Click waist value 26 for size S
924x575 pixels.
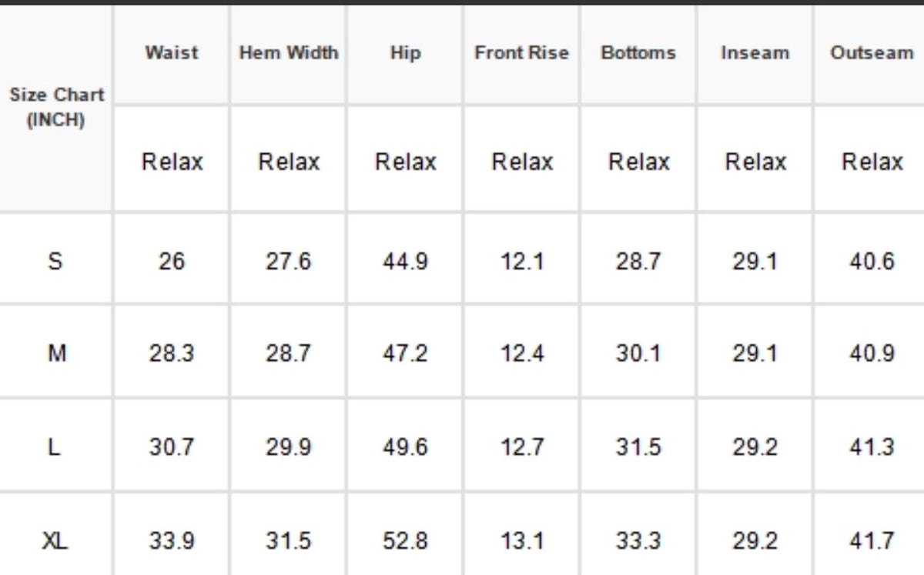tap(172, 261)
